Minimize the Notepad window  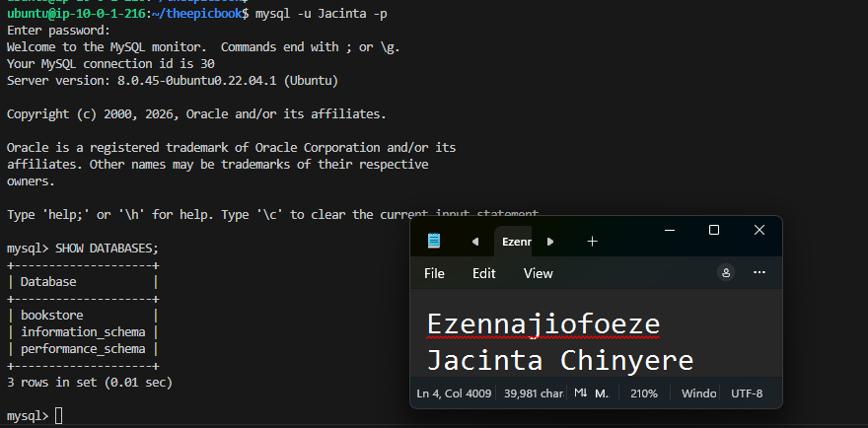coord(670,230)
